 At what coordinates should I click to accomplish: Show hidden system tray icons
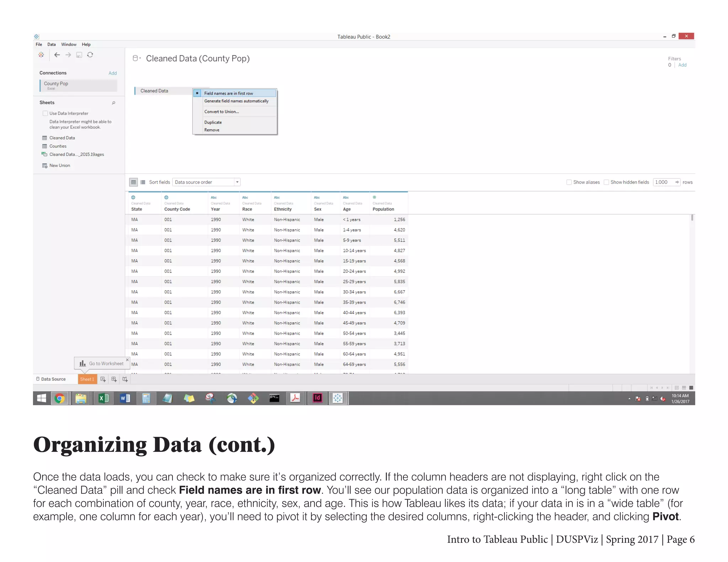click(x=629, y=399)
